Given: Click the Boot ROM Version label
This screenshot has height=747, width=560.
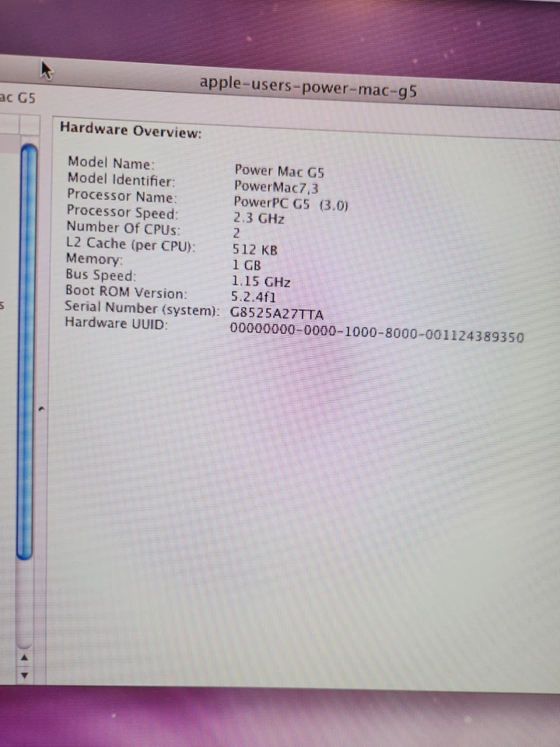Looking at the screenshot, I should (126, 292).
